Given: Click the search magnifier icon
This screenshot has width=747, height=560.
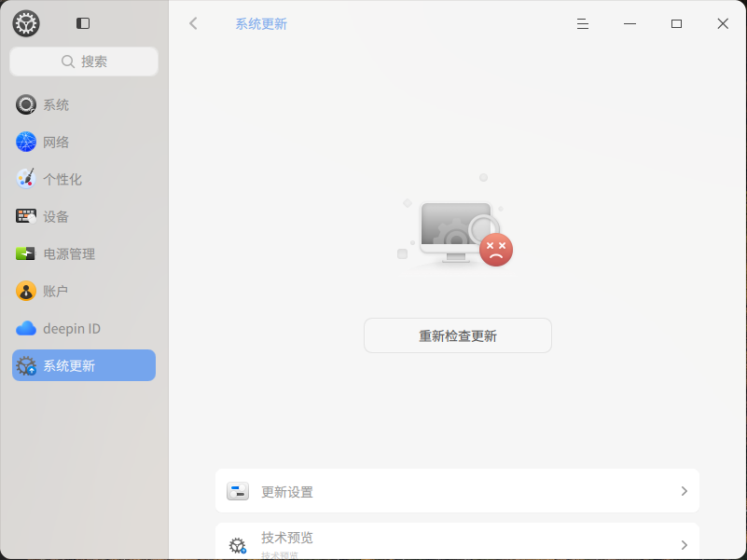Looking at the screenshot, I should point(68,61).
